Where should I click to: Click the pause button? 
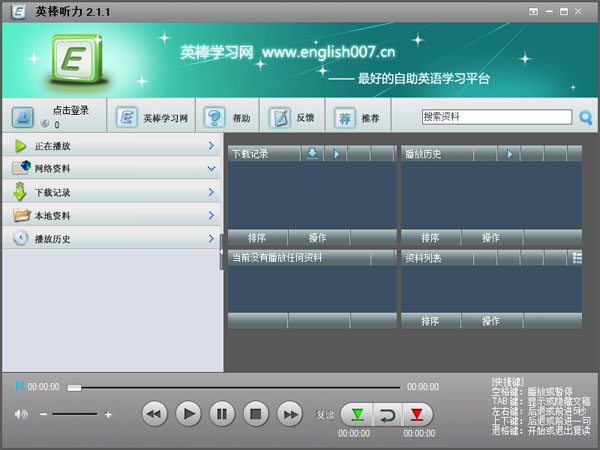[222, 414]
